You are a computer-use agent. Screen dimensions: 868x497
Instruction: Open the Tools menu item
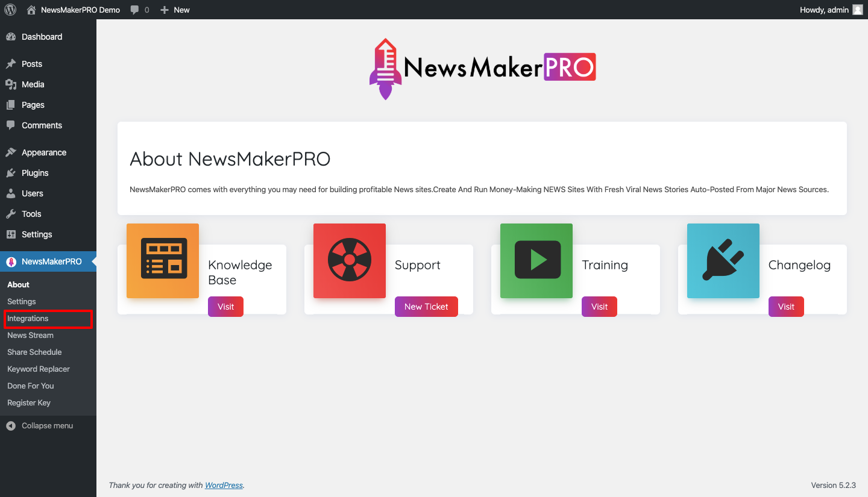[48, 214]
